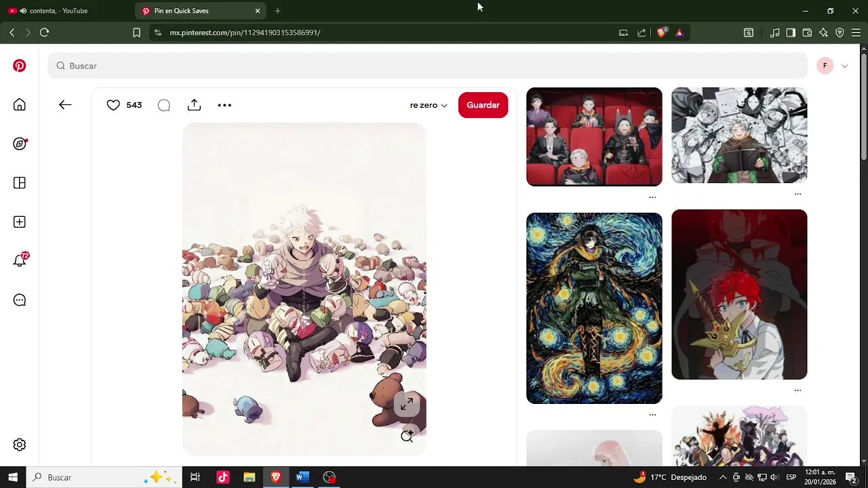Image resolution: width=868 pixels, height=488 pixels.
Task: Click the browser back arrow
Action: tap(12, 32)
